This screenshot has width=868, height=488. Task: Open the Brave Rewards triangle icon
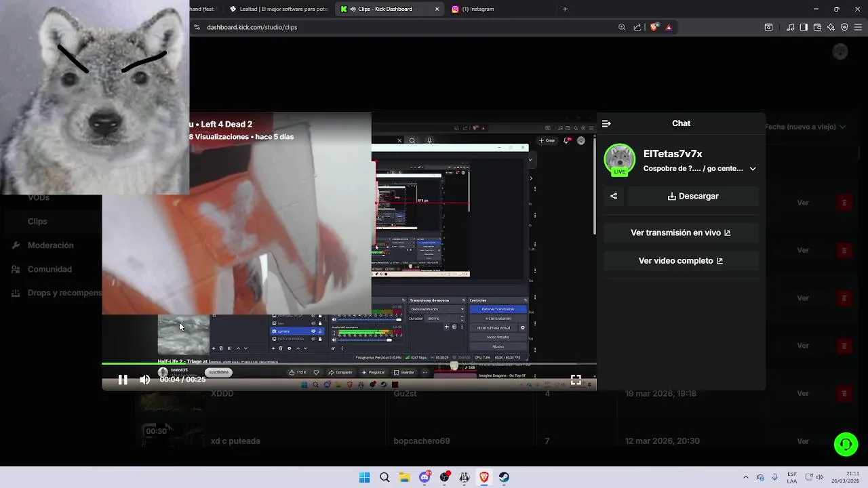(669, 27)
